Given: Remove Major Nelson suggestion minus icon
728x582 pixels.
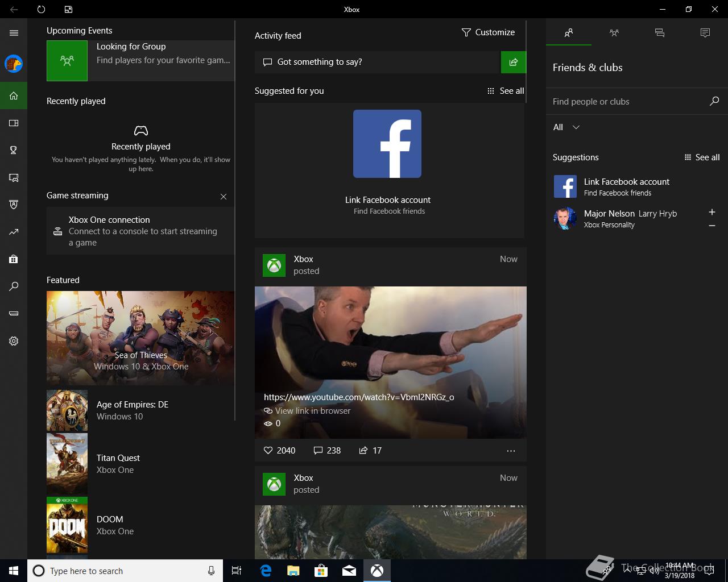Looking at the screenshot, I should click(x=712, y=226).
